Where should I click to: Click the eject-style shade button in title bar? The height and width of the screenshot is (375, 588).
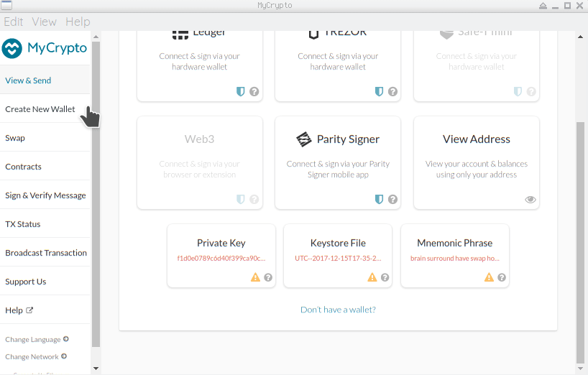pyautogui.click(x=543, y=6)
